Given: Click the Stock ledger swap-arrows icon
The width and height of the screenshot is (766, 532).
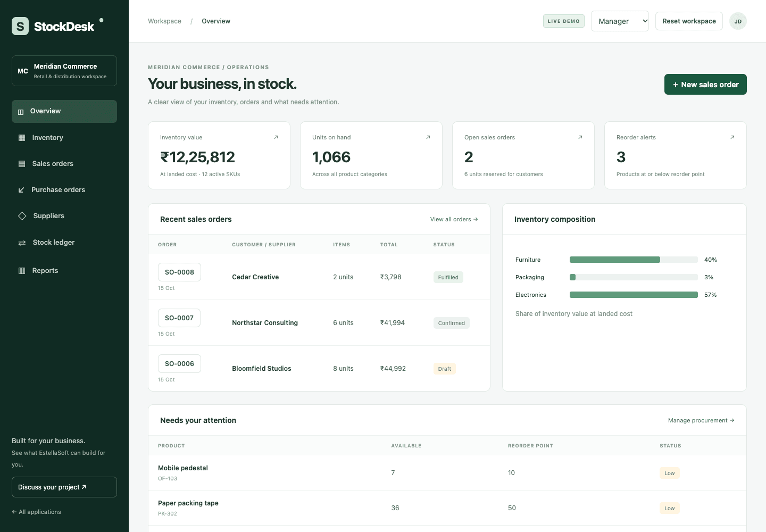Looking at the screenshot, I should point(22,243).
